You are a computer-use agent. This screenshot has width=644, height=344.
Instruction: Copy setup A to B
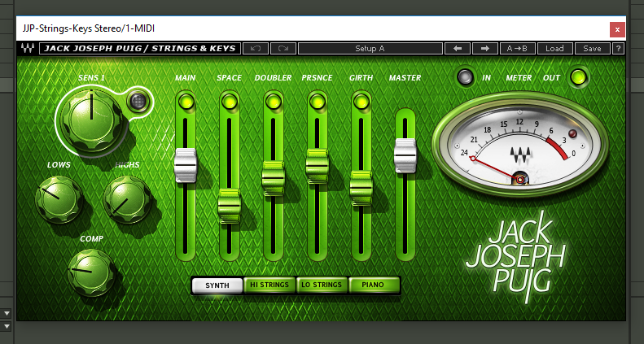pos(518,48)
